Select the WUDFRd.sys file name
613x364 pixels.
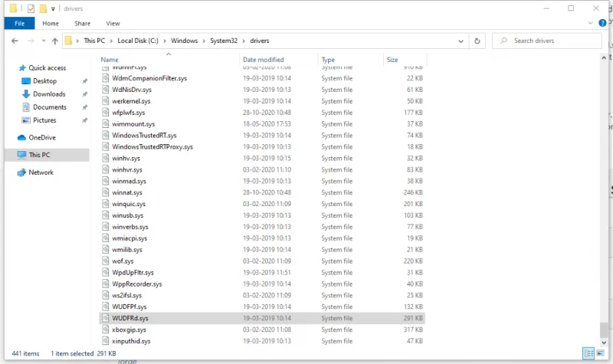coord(129,318)
